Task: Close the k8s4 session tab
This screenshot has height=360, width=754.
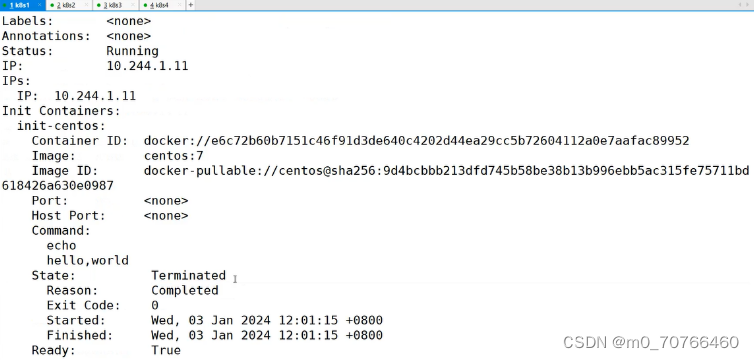Action: [x=179, y=5]
